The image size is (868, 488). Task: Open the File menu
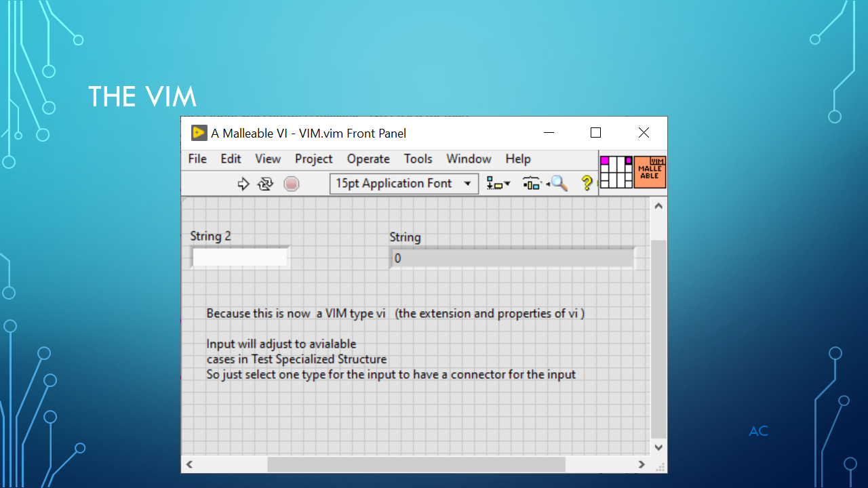tap(197, 159)
